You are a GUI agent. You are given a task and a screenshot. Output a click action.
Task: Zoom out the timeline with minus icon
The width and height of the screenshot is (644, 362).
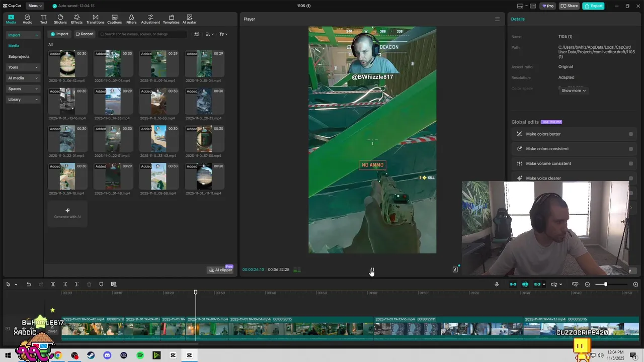(x=587, y=284)
